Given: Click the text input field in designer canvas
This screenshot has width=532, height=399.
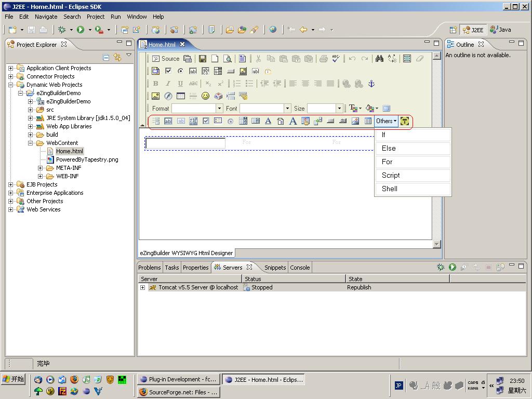Looking at the screenshot, I should [185, 143].
